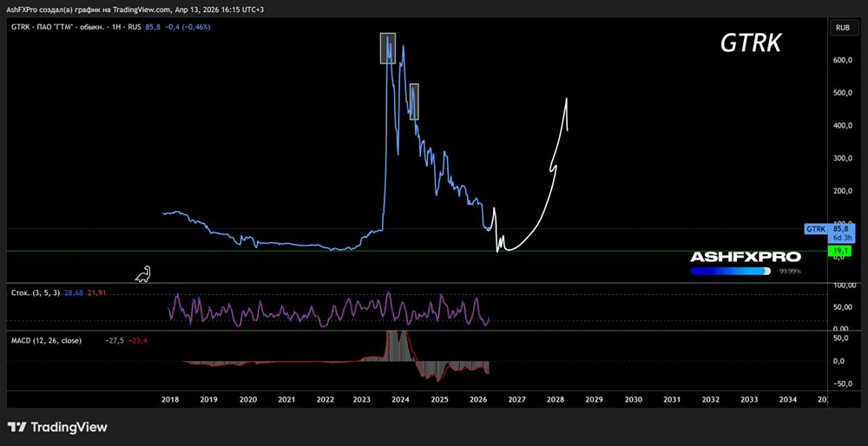This screenshot has width=868, height=446.
Task: Click the 2031 label on time axis
Action: coord(672,399)
